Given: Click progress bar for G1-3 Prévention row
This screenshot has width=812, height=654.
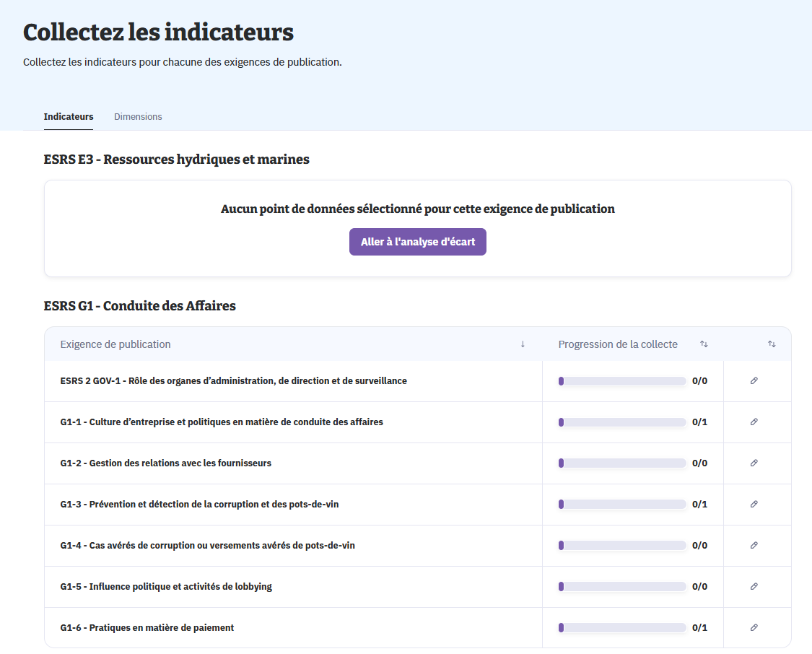Looking at the screenshot, I should tap(622, 504).
